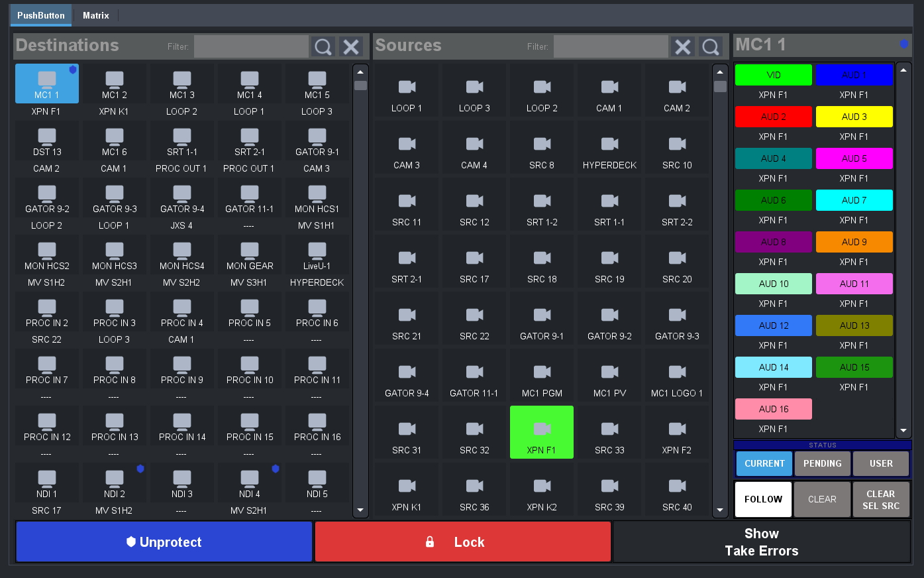
Task: Select yellow AUD 3 level swatch
Action: (x=854, y=117)
